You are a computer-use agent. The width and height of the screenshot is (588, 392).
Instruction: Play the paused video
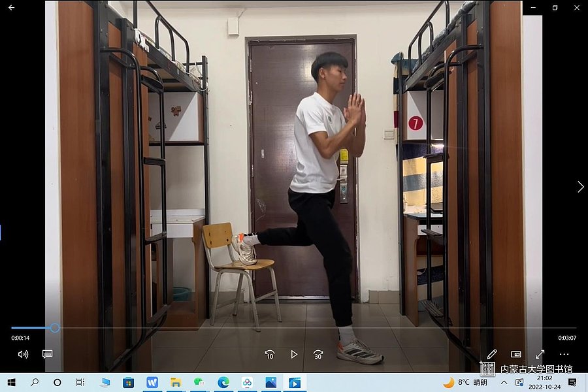pyautogui.click(x=294, y=354)
